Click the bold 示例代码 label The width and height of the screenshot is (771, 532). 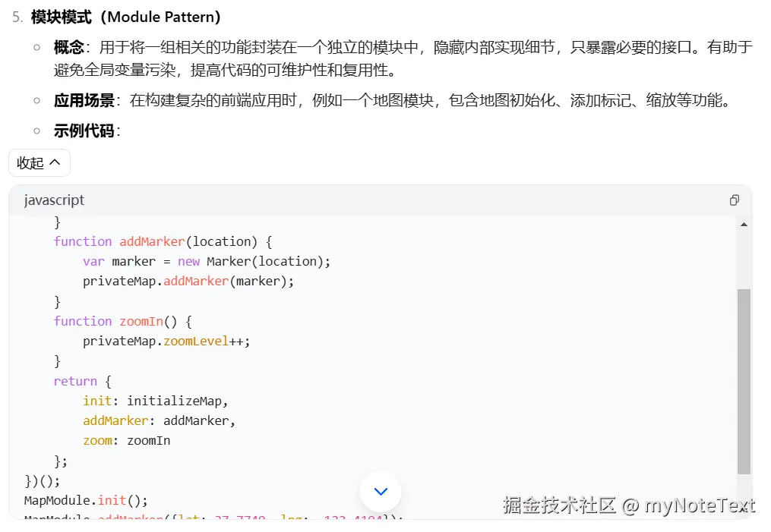pos(84,131)
